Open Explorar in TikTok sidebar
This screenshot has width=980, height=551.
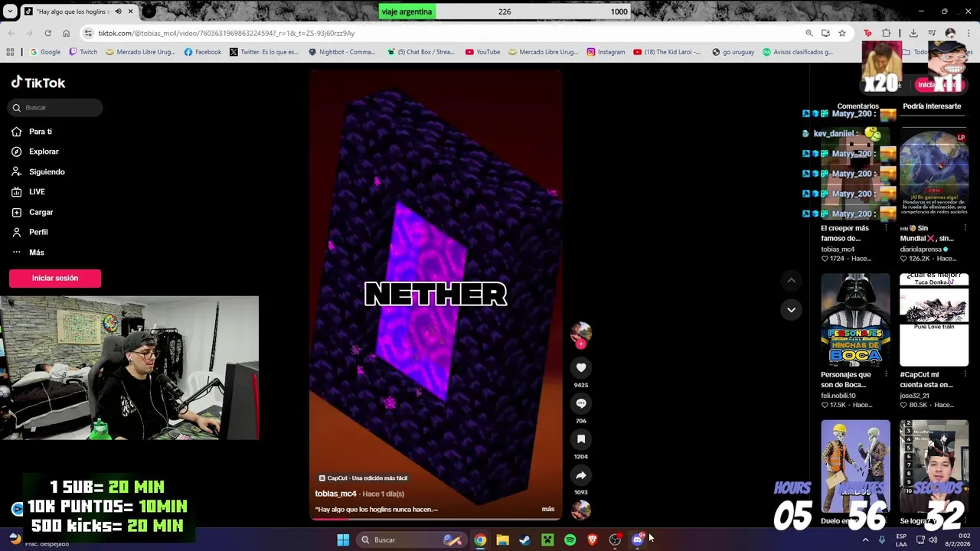pos(35,152)
